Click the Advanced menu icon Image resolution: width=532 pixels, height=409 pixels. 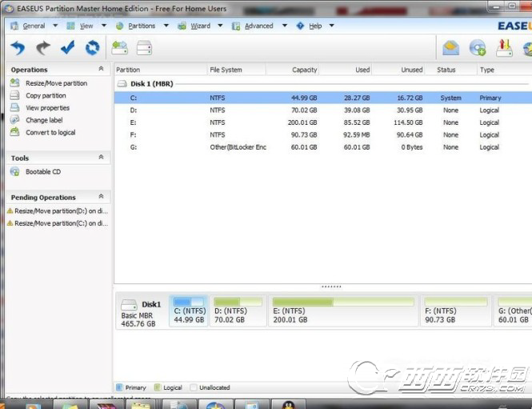click(236, 26)
